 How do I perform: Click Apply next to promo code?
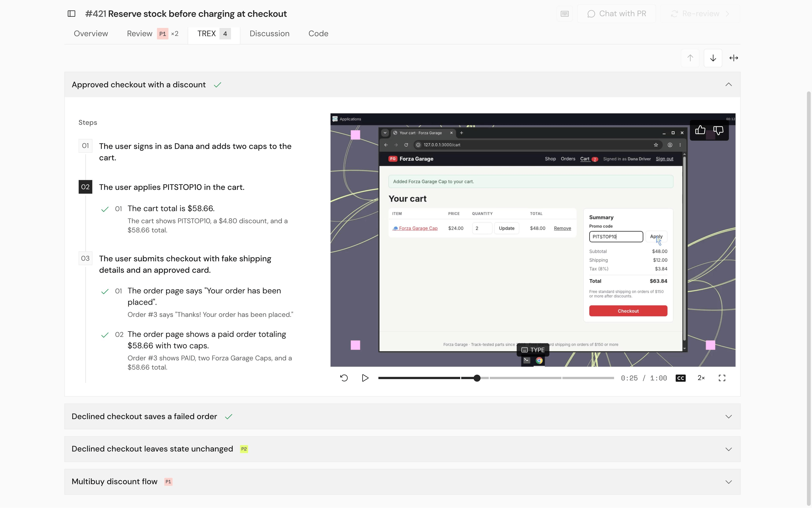click(x=656, y=236)
